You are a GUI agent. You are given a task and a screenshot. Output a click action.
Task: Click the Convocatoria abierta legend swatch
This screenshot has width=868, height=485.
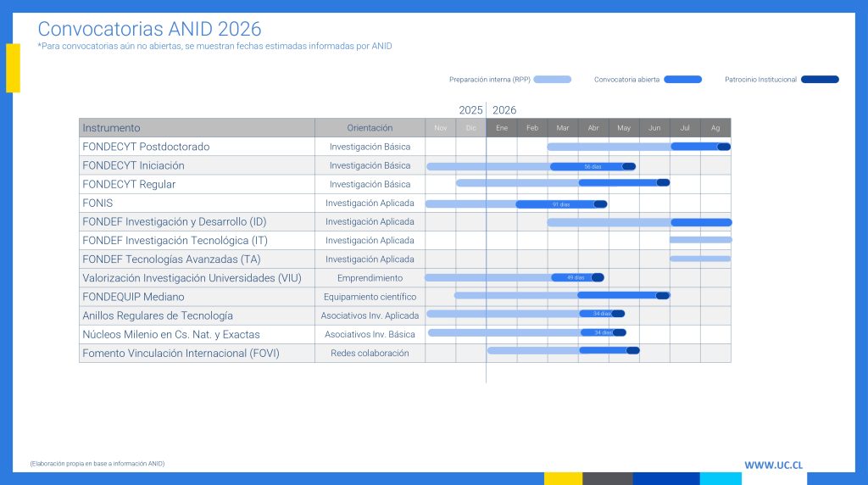pos(682,80)
